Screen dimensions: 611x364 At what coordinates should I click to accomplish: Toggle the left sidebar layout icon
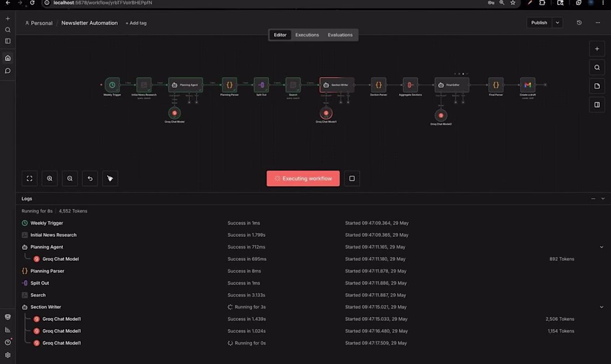[8, 41]
